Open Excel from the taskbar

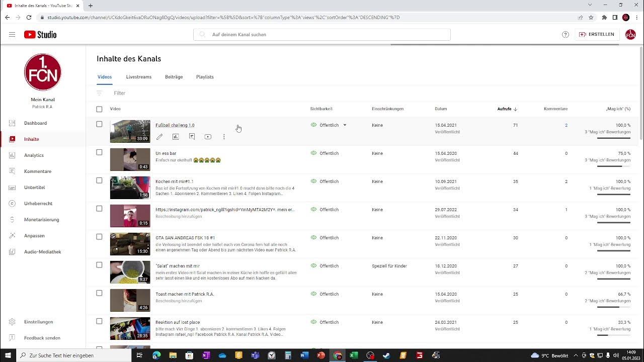click(354, 355)
